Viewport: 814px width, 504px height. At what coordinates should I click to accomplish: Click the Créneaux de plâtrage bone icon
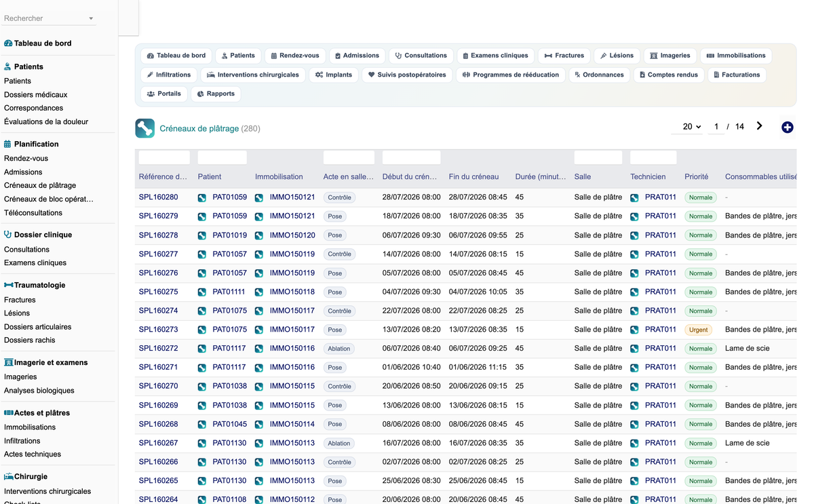pos(144,128)
